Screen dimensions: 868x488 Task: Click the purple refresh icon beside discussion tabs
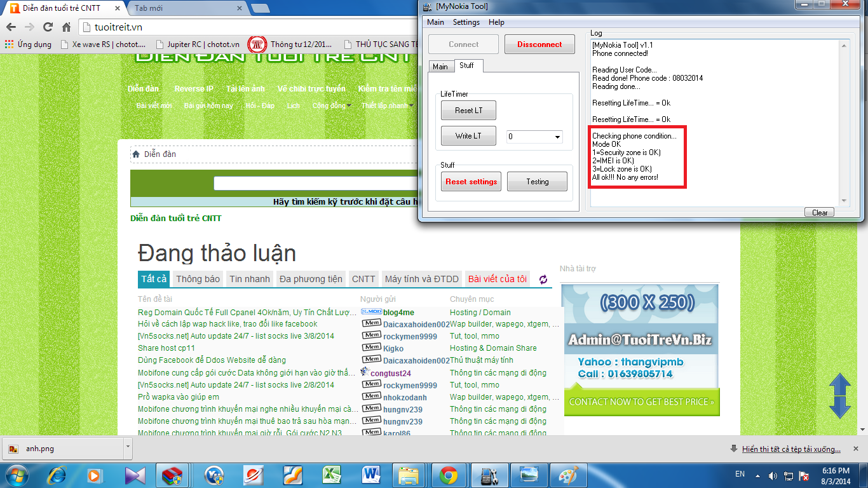(543, 280)
